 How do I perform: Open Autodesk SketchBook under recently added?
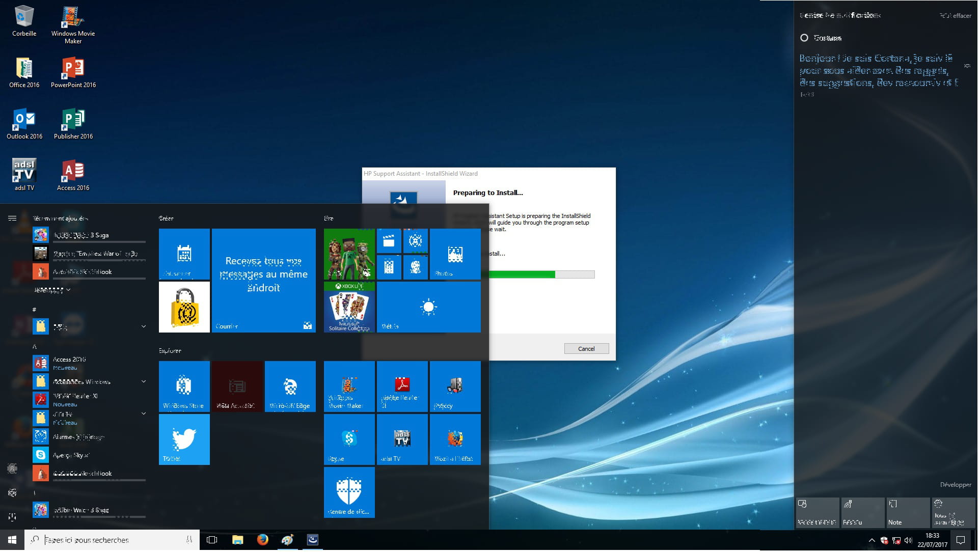(x=90, y=272)
